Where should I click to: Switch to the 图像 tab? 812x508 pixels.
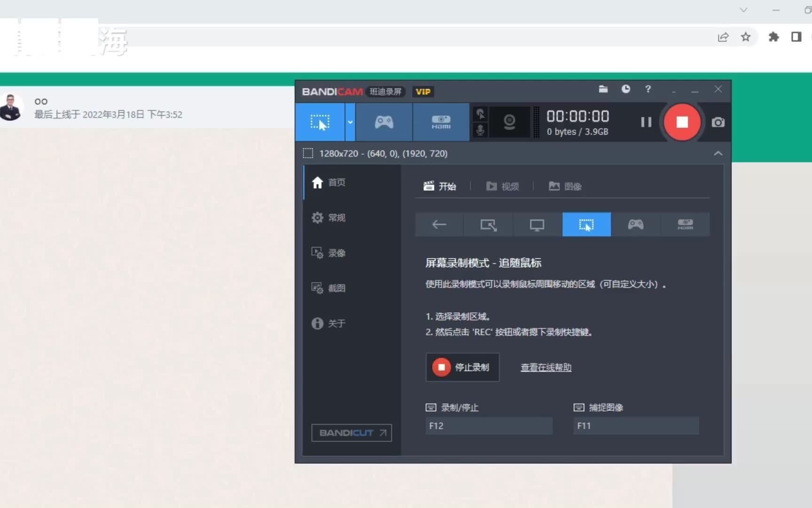565,186
